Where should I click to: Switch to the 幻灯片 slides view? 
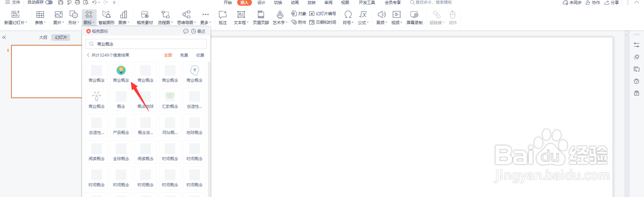point(61,37)
